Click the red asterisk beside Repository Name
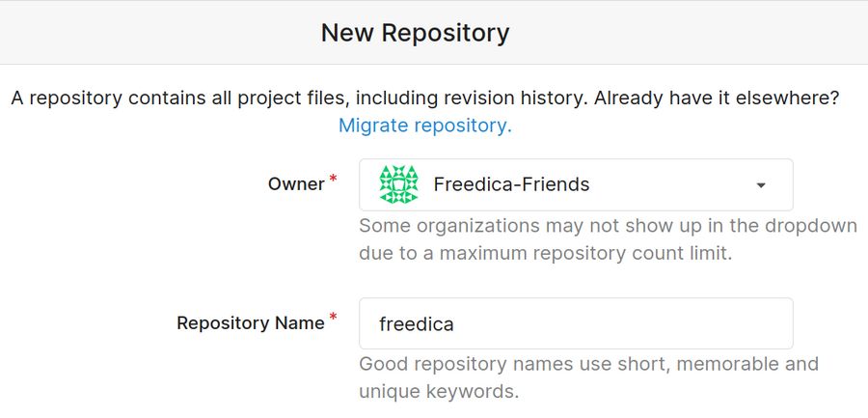Image resolution: width=868 pixels, height=418 pixels. coord(334,318)
